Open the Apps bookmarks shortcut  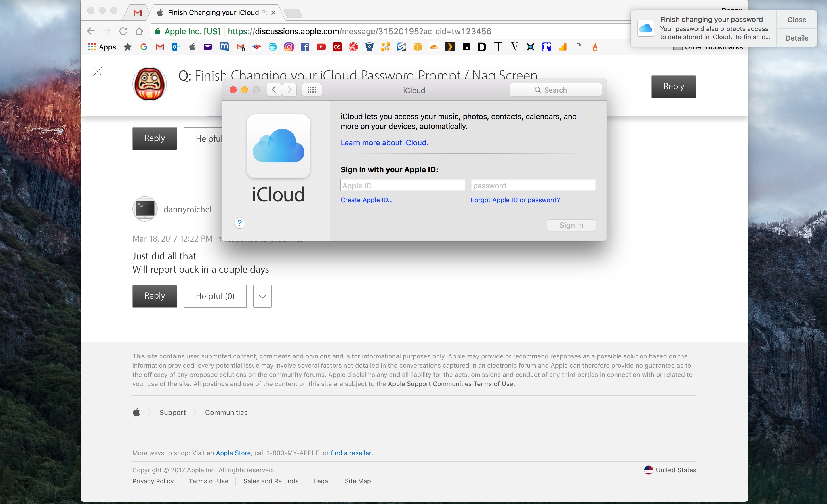102,47
